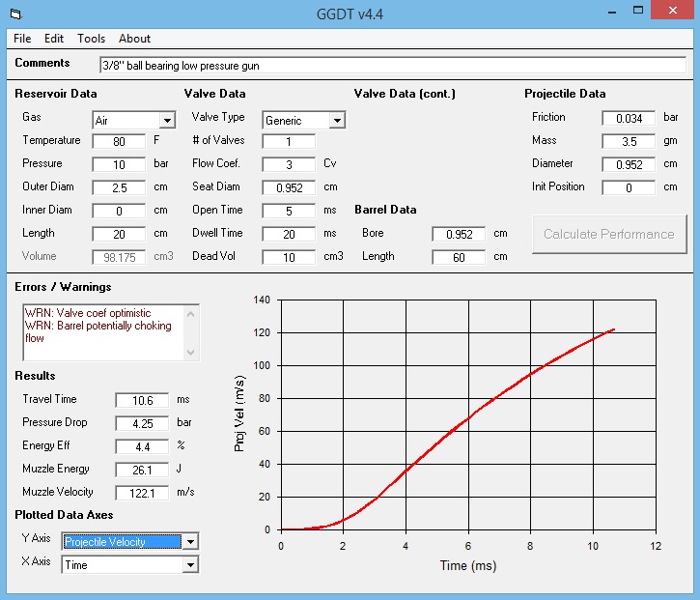Open the Edit menu

(x=54, y=39)
